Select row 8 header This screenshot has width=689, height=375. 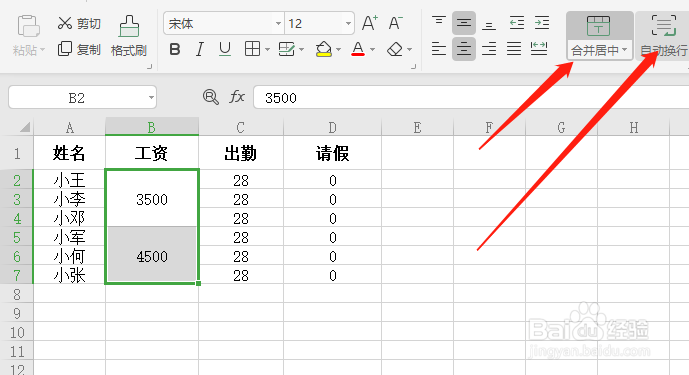pos(17,294)
